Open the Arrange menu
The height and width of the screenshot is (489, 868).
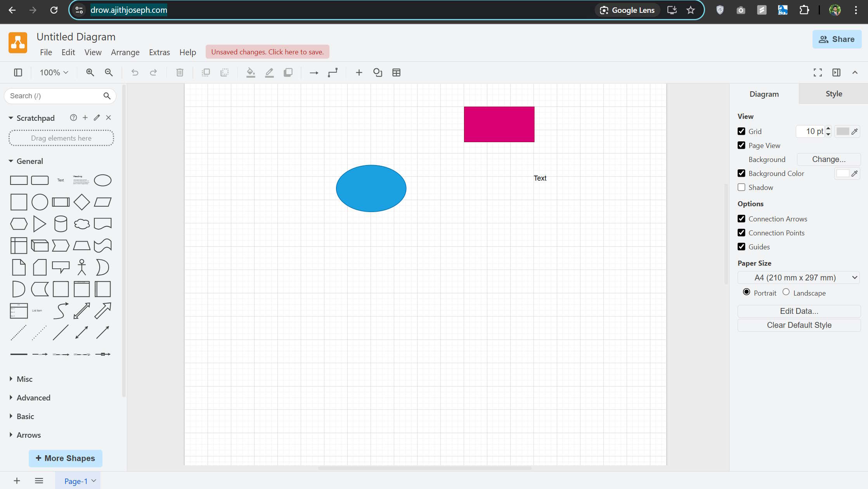[x=125, y=52]
